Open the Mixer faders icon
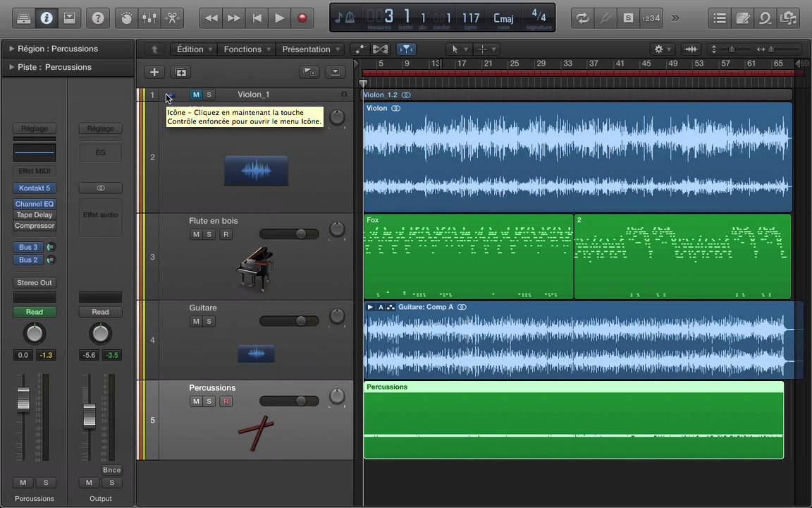Screen dimensions: 812x508 149,18
